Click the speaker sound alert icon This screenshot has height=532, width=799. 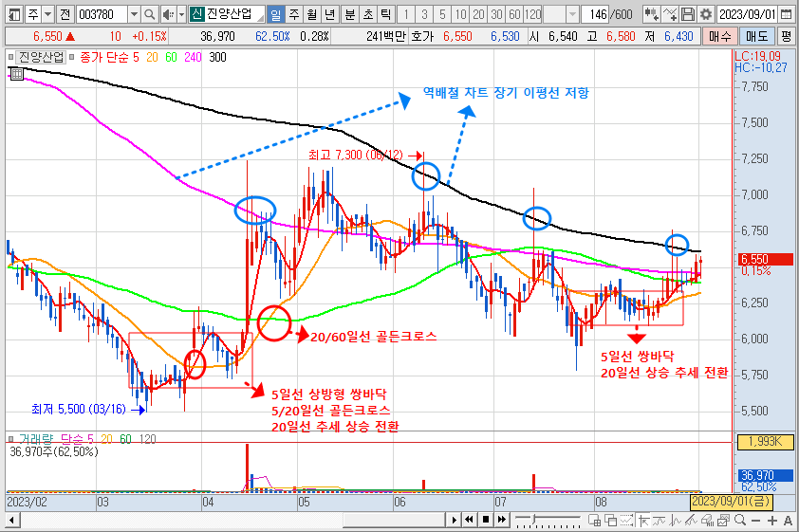coord(168,14)
